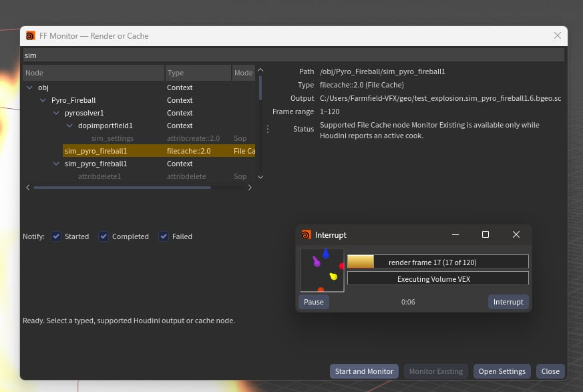Image resolution: width=583 pixels, height=392 pixels.
Task: Select the pyrosolver1 tree row
Action: (139, 113)
